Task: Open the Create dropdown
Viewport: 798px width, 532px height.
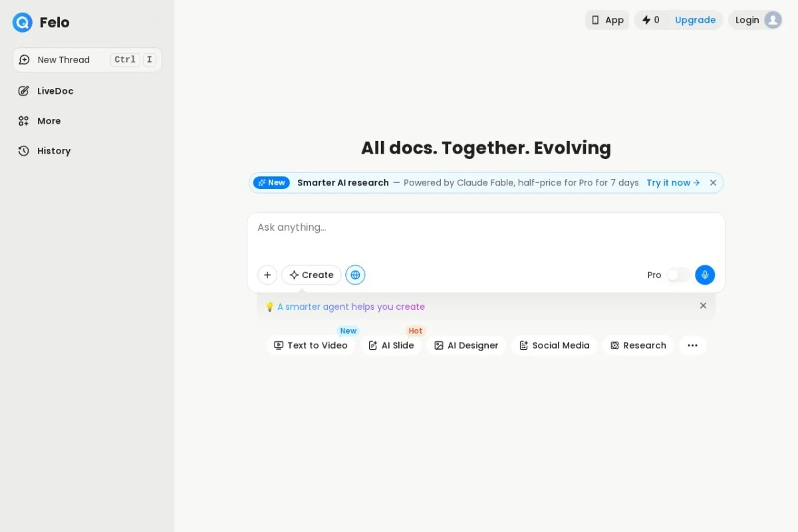Action: (x=311, y=275)
